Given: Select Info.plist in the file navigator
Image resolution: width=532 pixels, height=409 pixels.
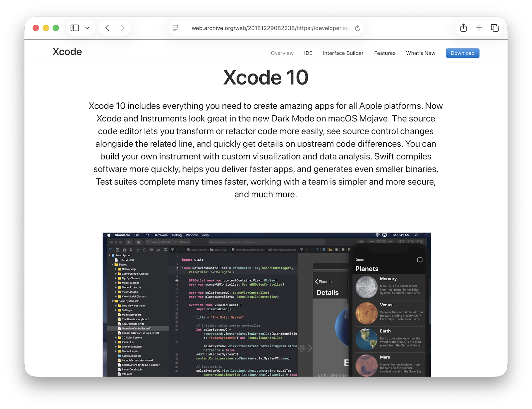Looking at the screenshot, I should tap(125, 374).
